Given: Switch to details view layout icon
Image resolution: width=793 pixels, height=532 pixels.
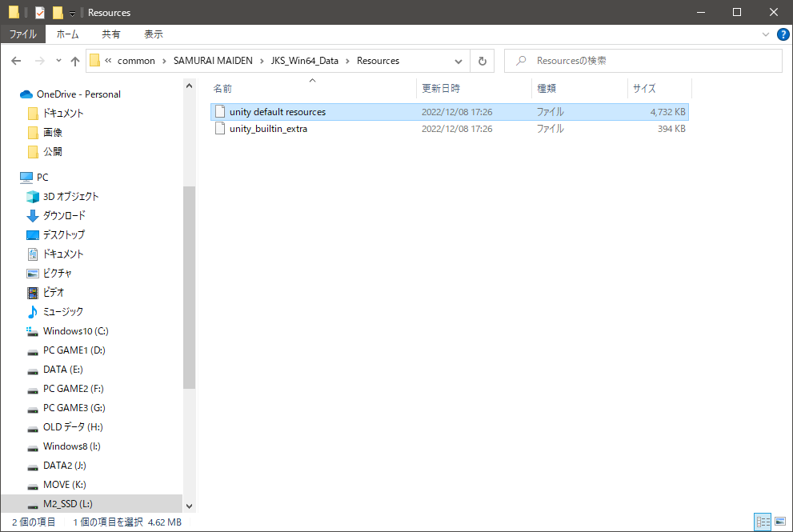Looking at the screenshot, I should (763, 522).
